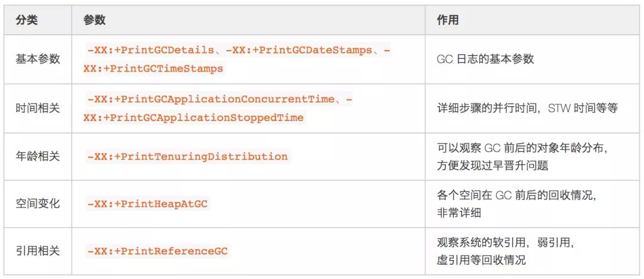Click the -XX:+PrintGCDetails code text

point(150,51)
